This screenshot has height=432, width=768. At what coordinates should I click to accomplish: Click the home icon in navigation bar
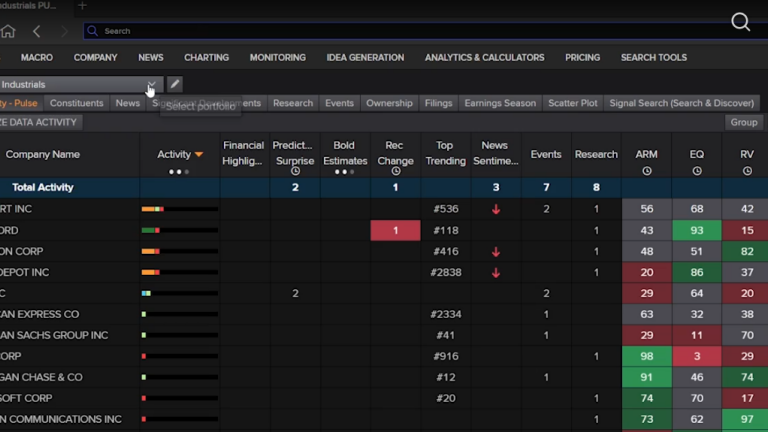coord(8,31)
